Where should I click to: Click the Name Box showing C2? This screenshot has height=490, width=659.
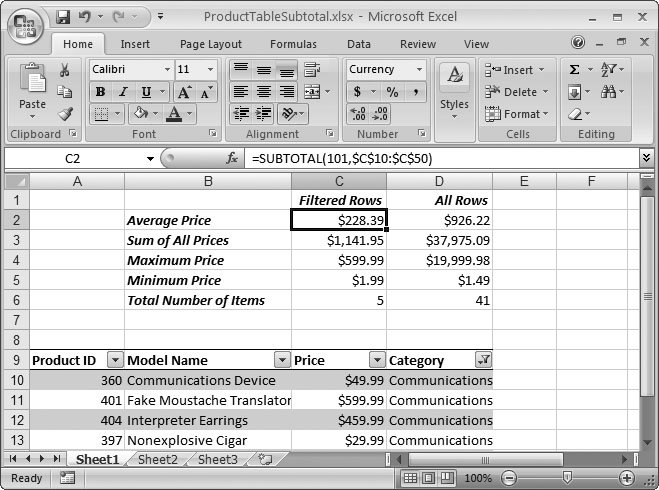tap(73, 158)
